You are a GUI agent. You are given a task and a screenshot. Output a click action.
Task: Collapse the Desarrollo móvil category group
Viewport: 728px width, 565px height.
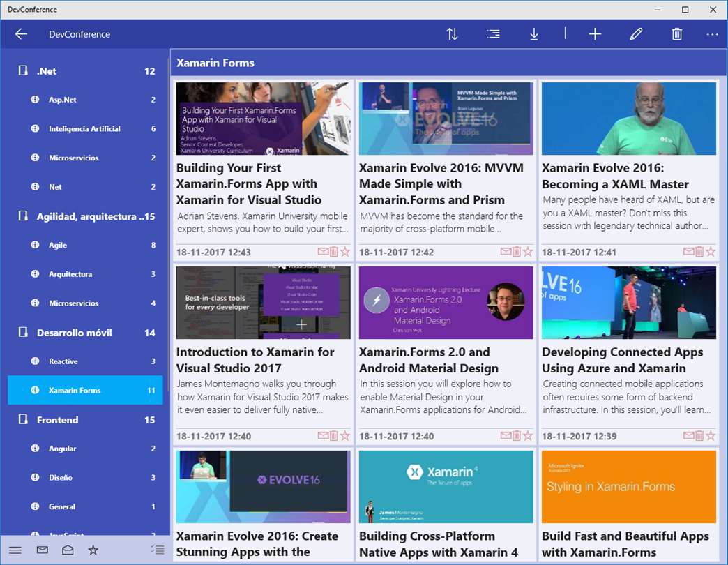86,333
